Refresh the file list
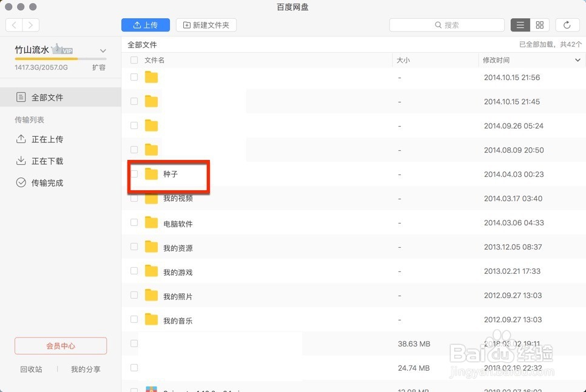The width and height of the screenshot is (586, 392). 567,25
